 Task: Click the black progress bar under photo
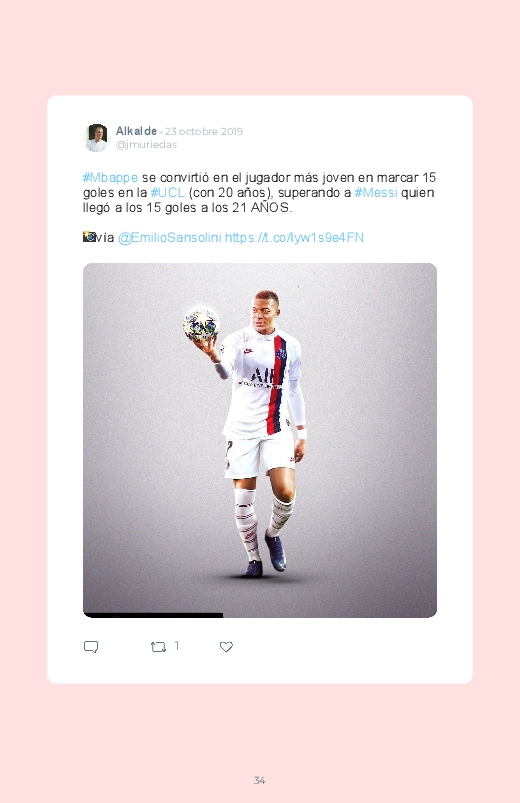coord(153,615)
